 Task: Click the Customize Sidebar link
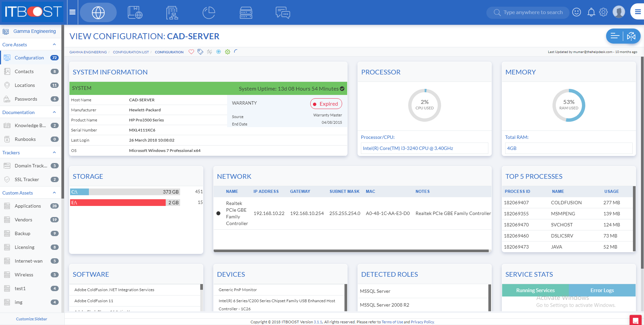(x=32, y=319)
